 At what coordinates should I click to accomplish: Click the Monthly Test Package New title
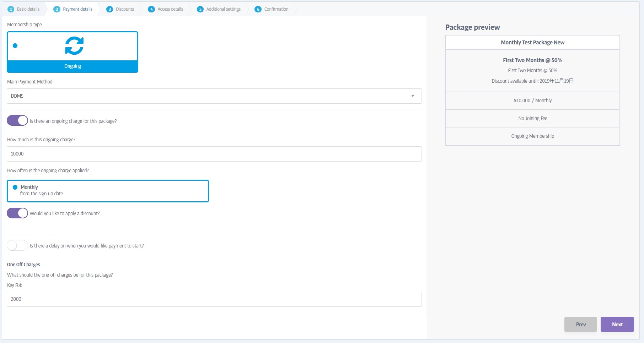pyautogui.click(x=532, y=43)
